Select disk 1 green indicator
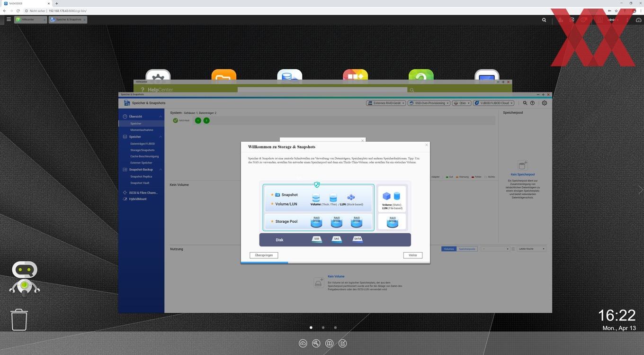The image size is (644, 355). coord(198,120)
